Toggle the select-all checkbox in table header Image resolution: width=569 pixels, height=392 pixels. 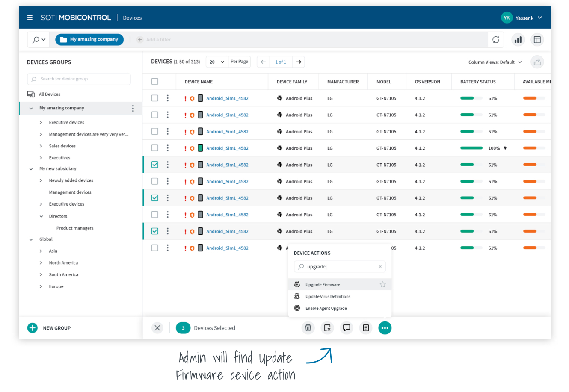pos(155,82)
